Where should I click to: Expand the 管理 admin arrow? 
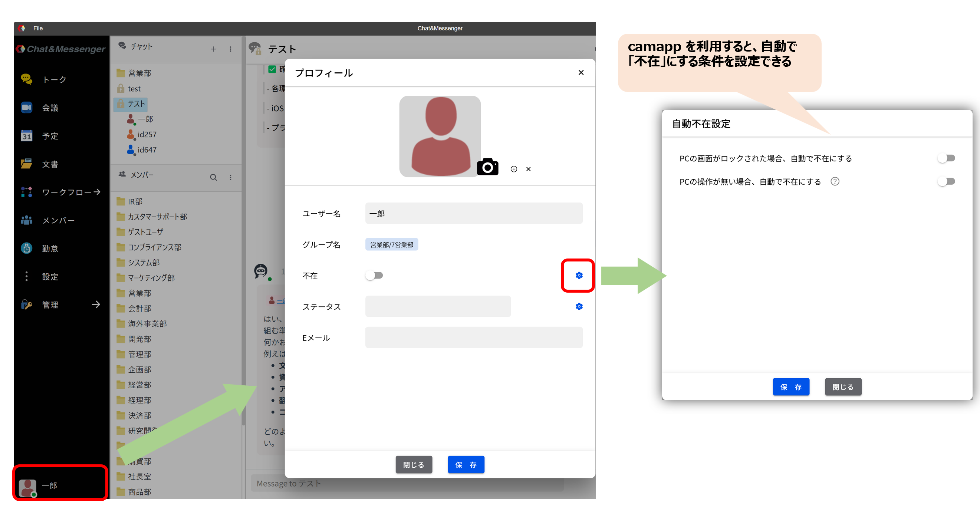96,304
